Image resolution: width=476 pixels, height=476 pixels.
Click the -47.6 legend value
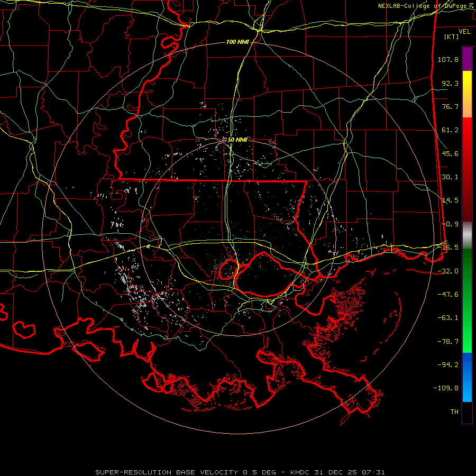tap(448, 295)
